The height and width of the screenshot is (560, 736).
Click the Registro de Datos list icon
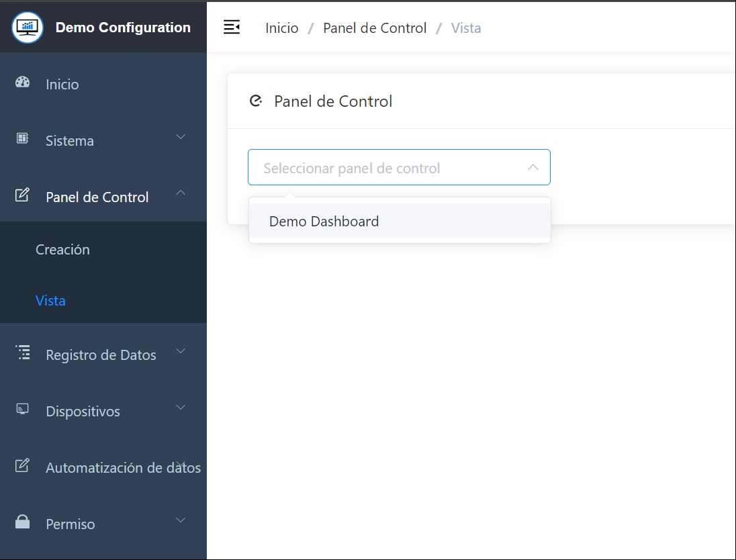coord(23,353)
